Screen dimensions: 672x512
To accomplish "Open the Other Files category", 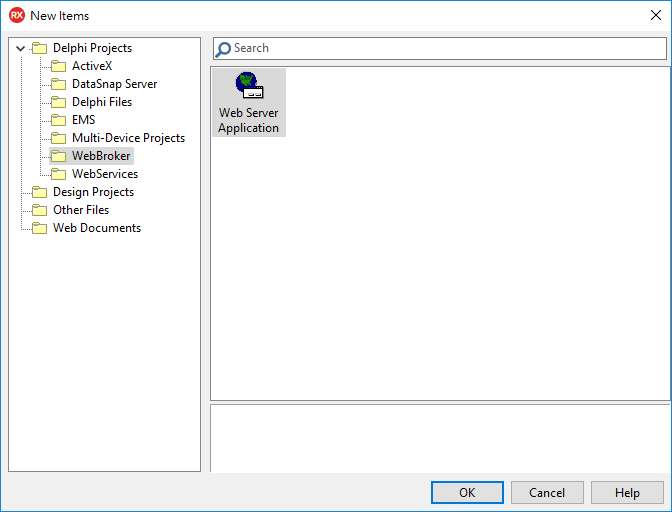I will tap(81, 210).
